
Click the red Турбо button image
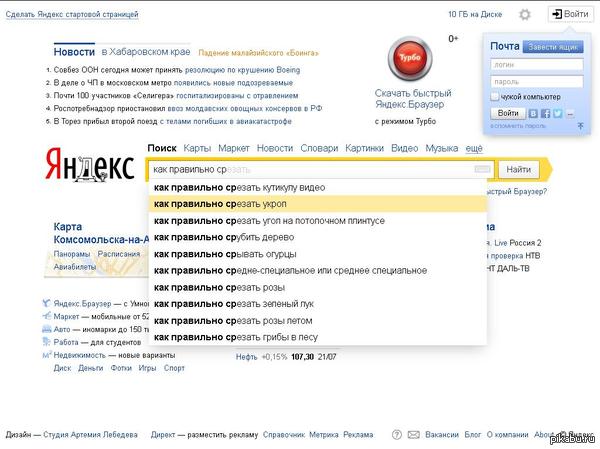406,57
